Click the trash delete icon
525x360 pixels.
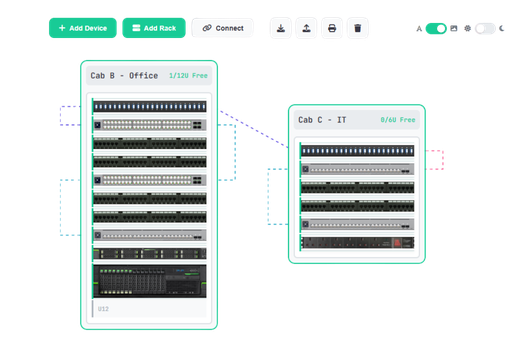358,28
